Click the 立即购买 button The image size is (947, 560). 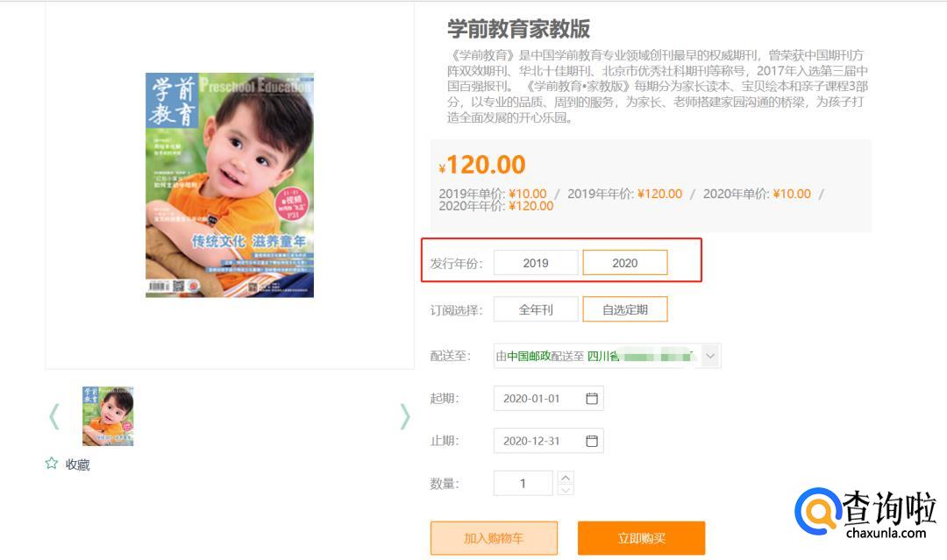pos(641,538)
